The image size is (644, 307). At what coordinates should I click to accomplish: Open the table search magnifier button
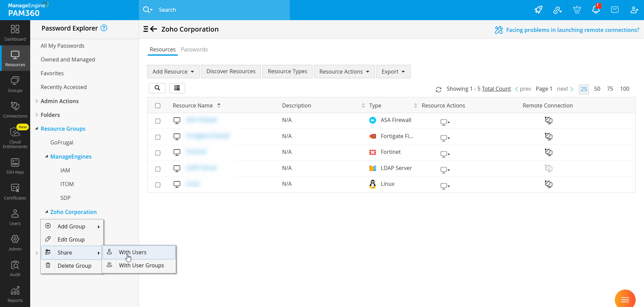pyautogui.click(x=157, y=88)
